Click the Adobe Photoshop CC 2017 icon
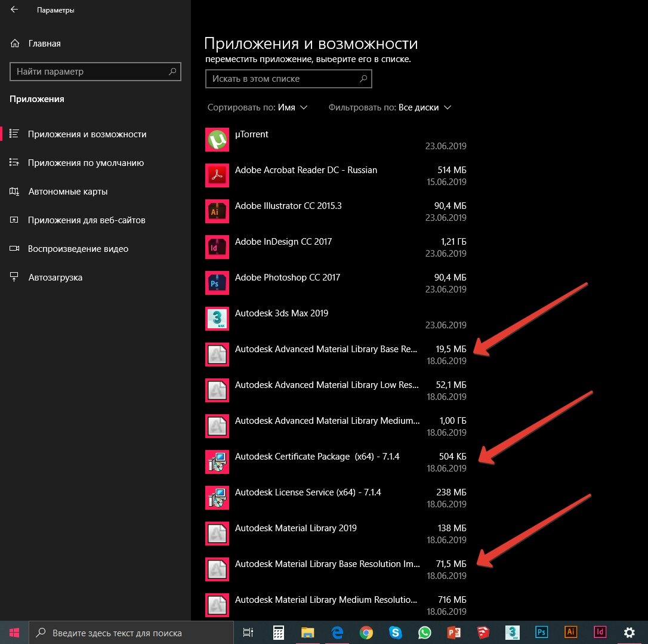Screen dimensions: 648x644 (x=217, y=283)
